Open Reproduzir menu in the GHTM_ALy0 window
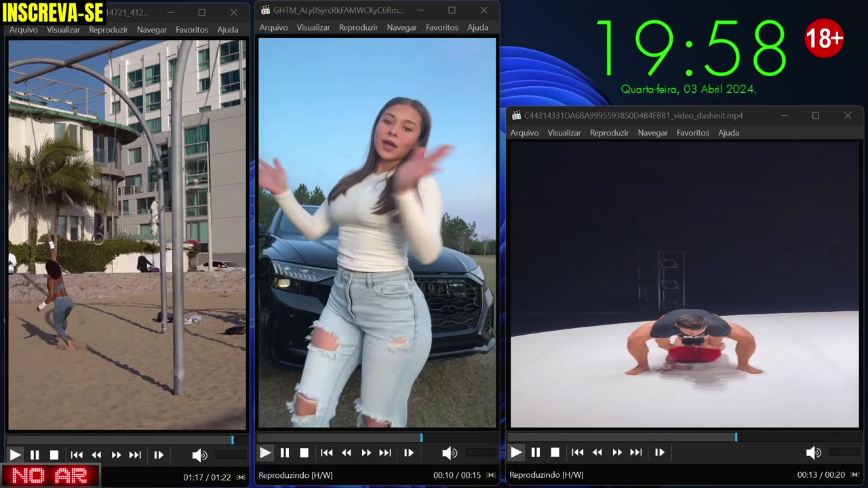Viewport: 868px width, 488px height. point(359,28)
